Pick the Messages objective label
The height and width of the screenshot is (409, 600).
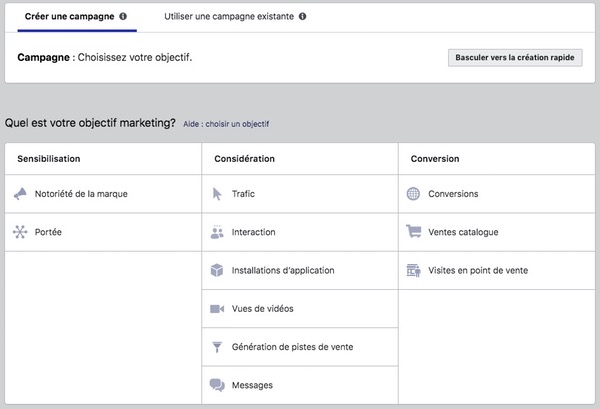point(252,385)
